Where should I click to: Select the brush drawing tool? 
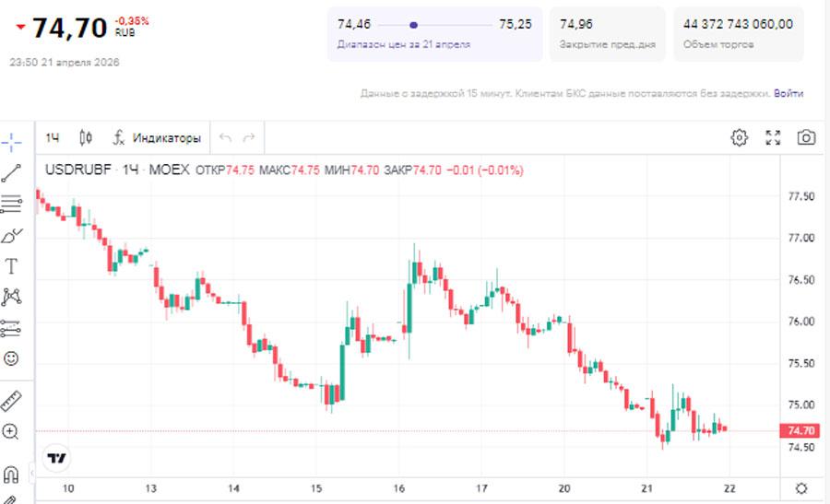click(x=12, y=236)
